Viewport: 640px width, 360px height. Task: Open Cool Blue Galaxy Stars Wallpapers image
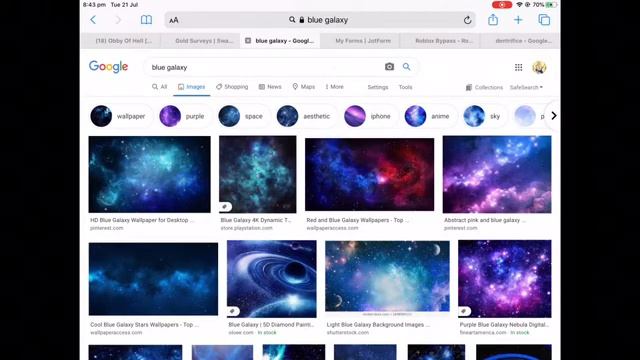click(153, 279)
